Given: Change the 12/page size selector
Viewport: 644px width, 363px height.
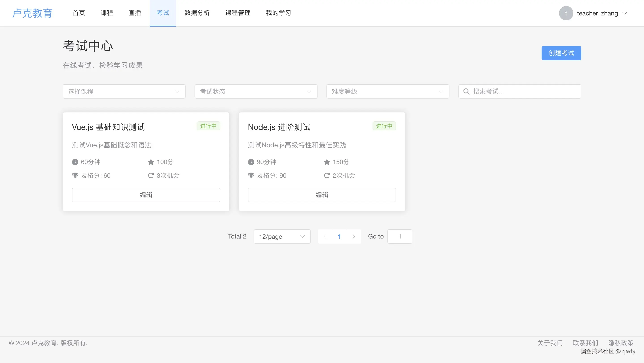Looking at the screenshot, I should pyautogui.click(x=282, y=236).
